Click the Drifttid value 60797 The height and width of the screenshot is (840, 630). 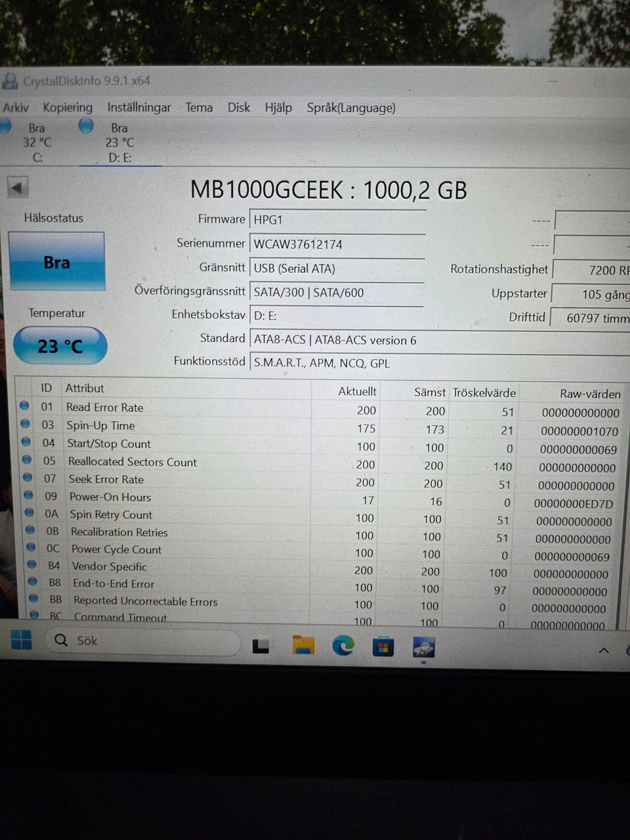590,318
